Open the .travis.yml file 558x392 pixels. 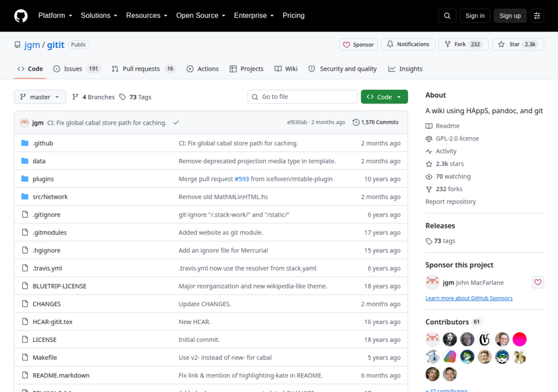pyautogui.click(x=47, y=268)
